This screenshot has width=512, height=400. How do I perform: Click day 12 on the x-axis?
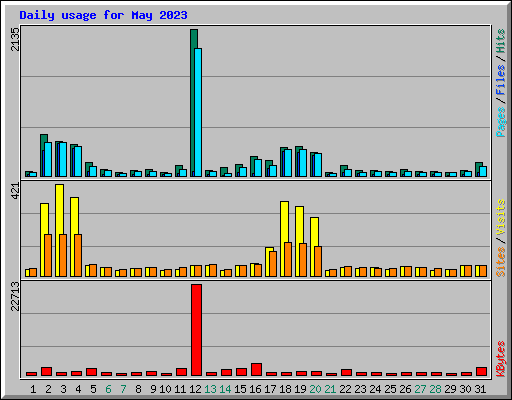(x=195, y=389)
